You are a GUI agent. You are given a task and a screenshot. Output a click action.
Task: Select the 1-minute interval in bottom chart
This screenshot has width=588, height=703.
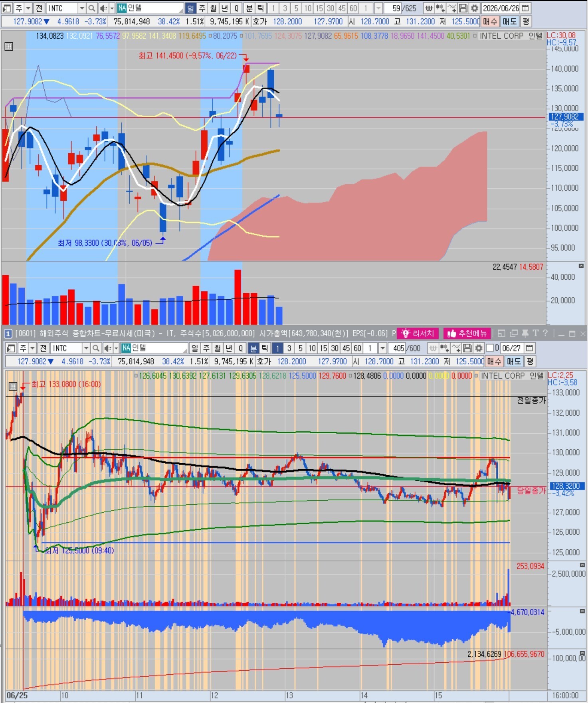pyautogui.click(x=277, y=348)
